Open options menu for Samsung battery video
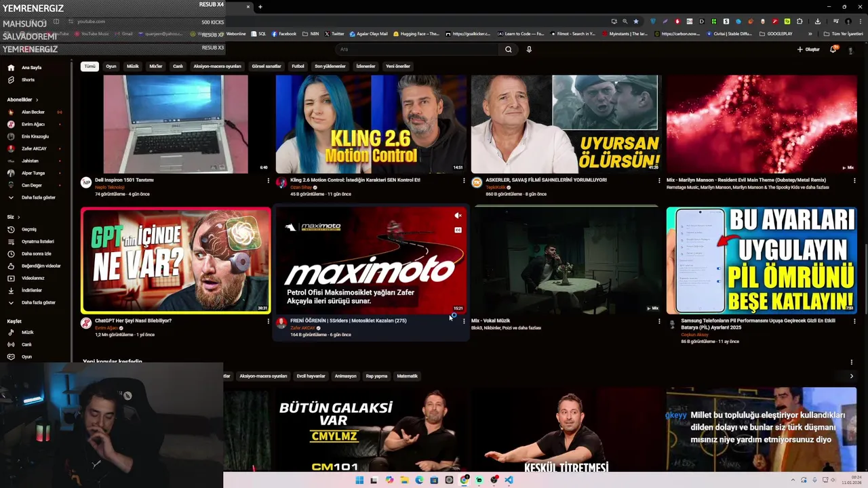Image resolution: width=868 pixels, height=488 pixels. coord(854,321)
